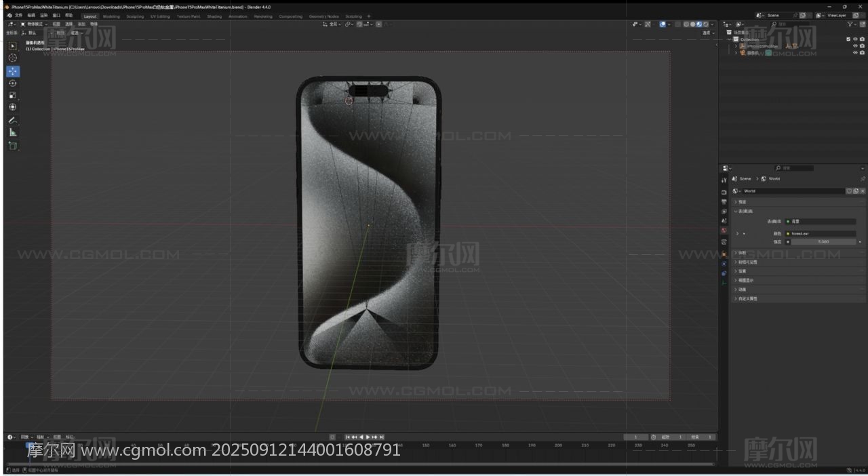Switch to the Shading workspace tab
The width and height of the screenshot is (868, 476).
tap(214, 16)
